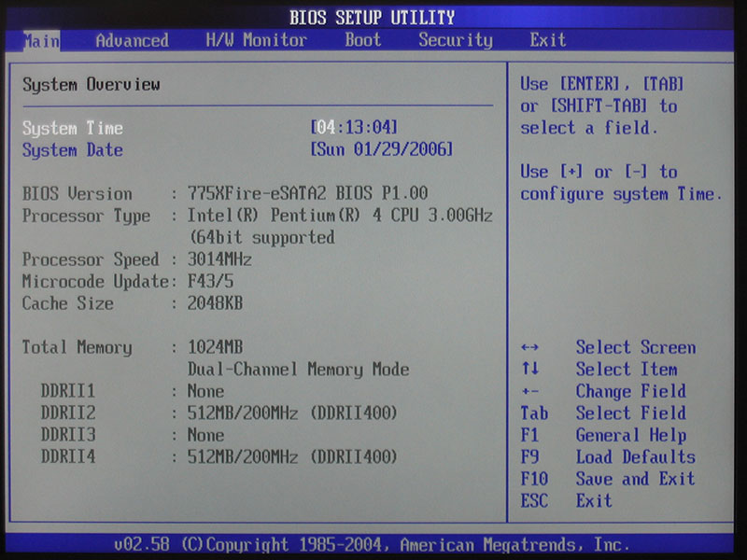Switch to the Exit menu
Image resolution: width=747 pixels, height=560 pixels.
546,40
